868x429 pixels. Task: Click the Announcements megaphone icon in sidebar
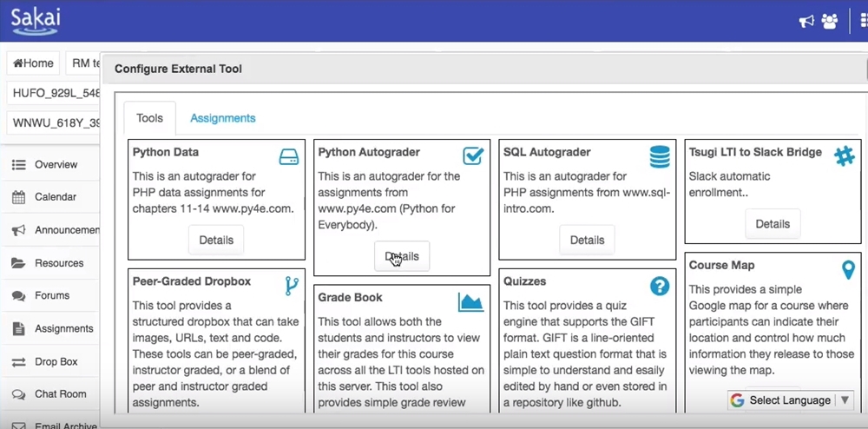pyautogui.click(x=19, y=230)
